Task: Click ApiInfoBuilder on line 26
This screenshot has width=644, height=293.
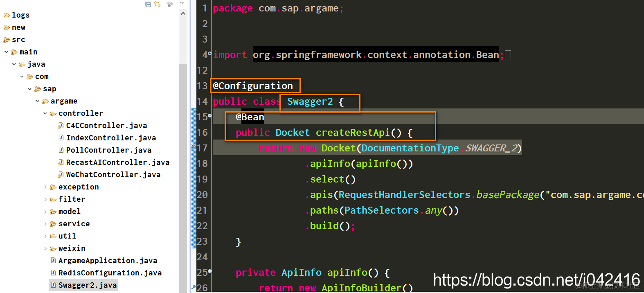Action: (x=361, y=288)
